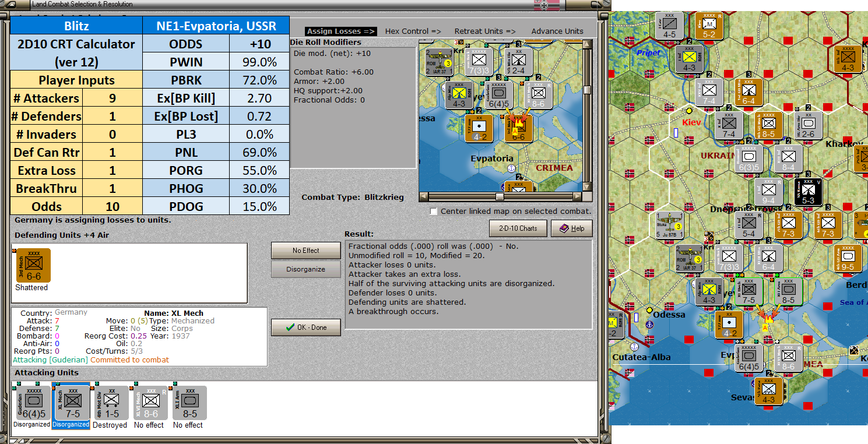This screenshot has height=444, width=868.
Task: Click mini map horizontal scrollbar right arrow
Action: pos(577,196)
